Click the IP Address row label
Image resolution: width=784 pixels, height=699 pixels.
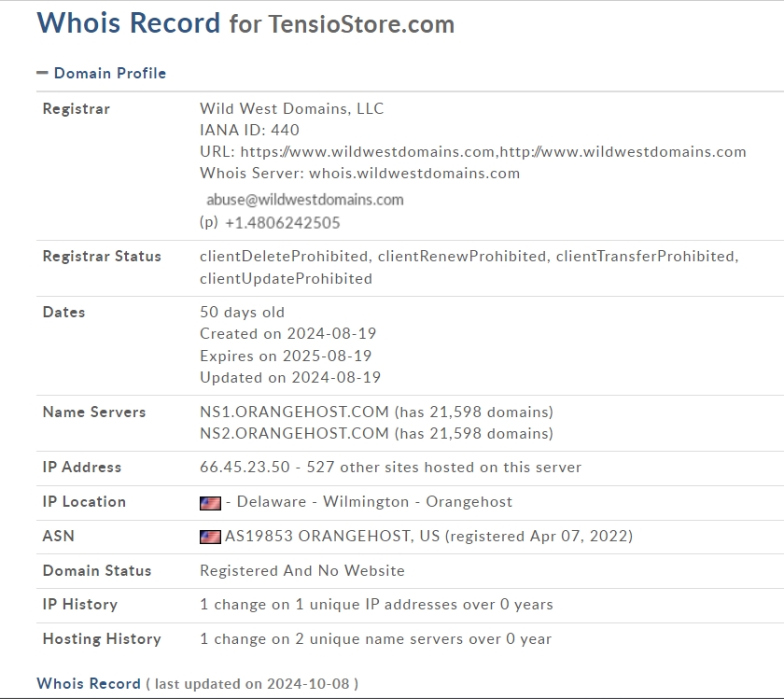coord(82,467)
